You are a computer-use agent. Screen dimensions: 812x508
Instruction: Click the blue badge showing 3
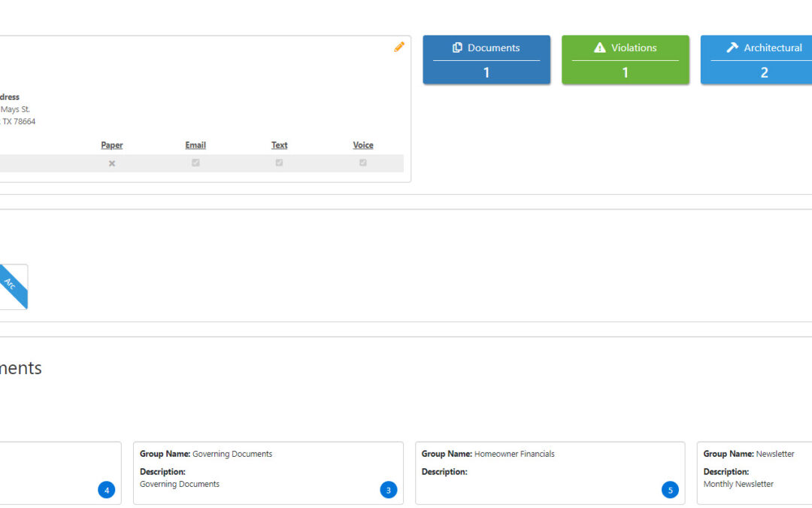coord(388,491)
